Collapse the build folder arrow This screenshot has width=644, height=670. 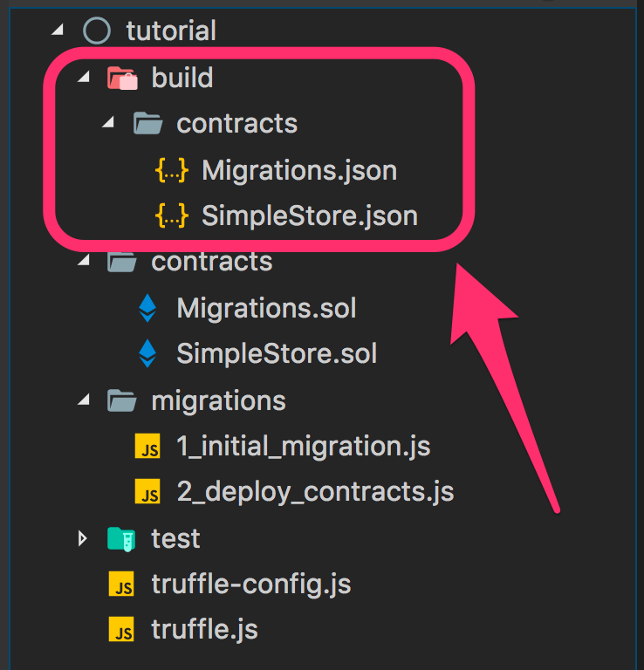[x=84, y=77]
